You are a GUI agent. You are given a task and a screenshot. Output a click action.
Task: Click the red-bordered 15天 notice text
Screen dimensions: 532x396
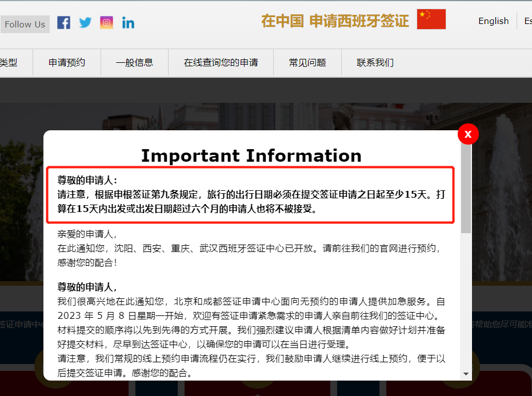[250, 195]
